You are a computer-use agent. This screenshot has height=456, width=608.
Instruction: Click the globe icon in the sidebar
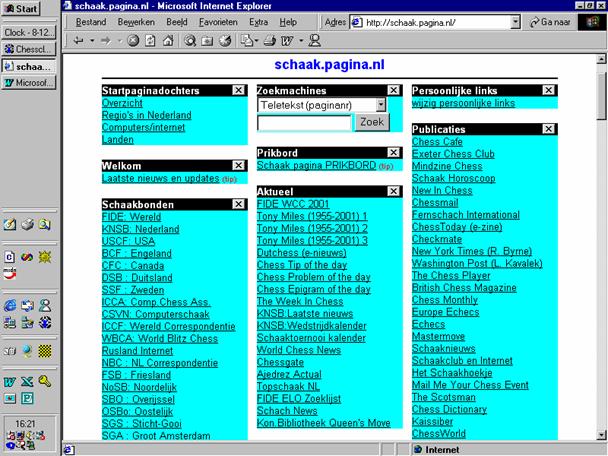[x=27, y=351]
